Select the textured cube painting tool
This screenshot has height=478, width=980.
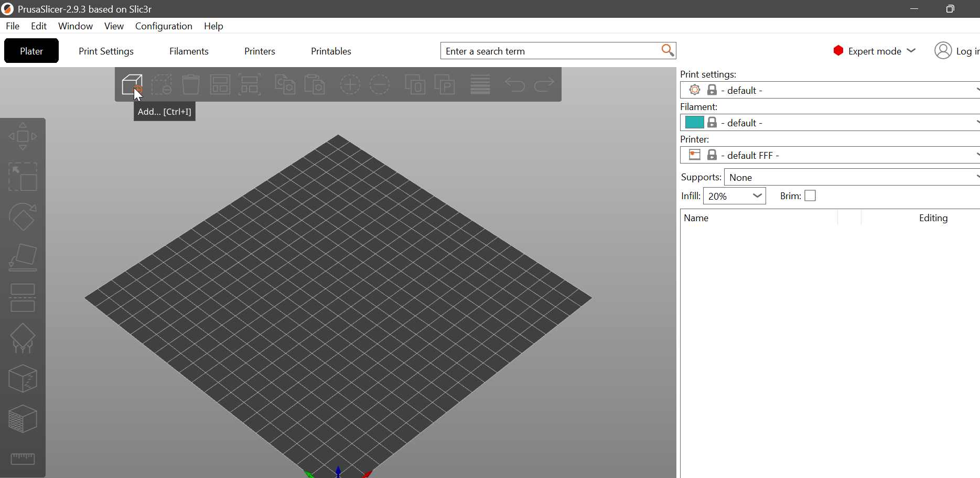(23, 419)
